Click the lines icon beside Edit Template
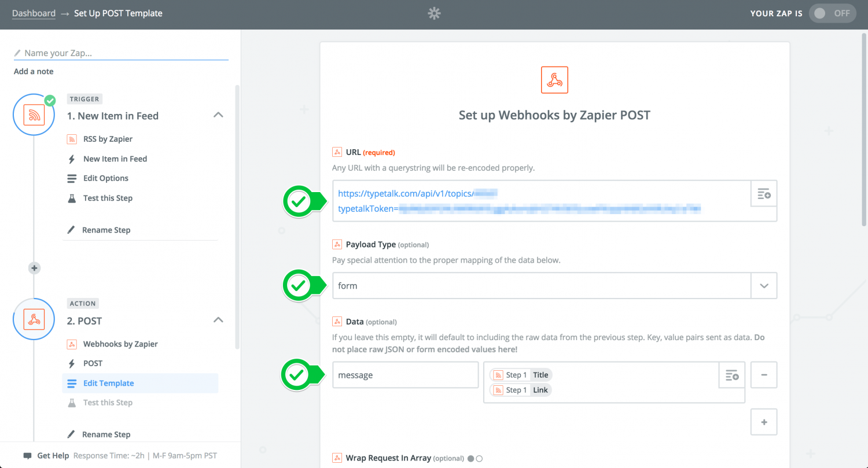The image size is (868, 468). tap(72, 383)
